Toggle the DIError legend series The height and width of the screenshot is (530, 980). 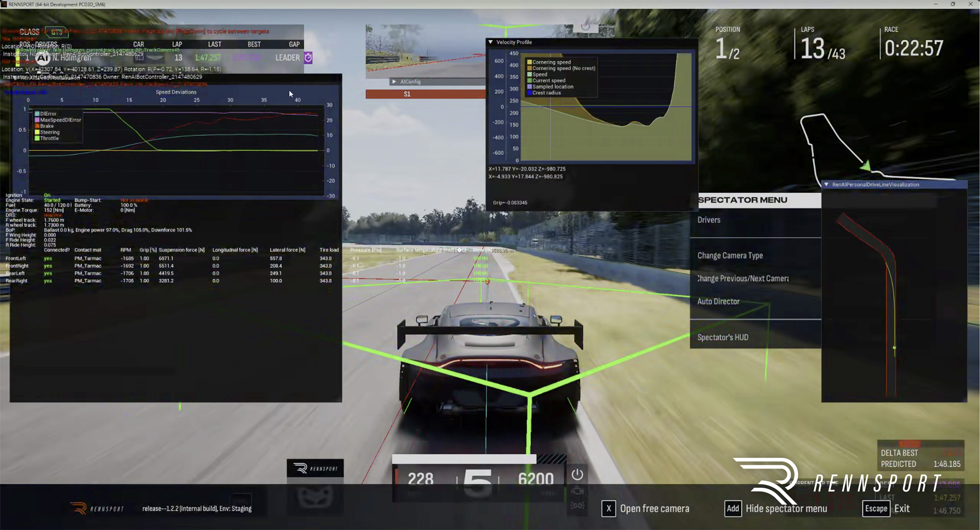click(45, 114)
